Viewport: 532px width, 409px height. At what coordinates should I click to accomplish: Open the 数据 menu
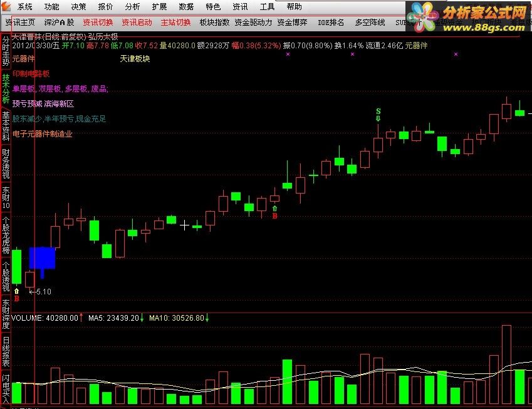point(186,7)
